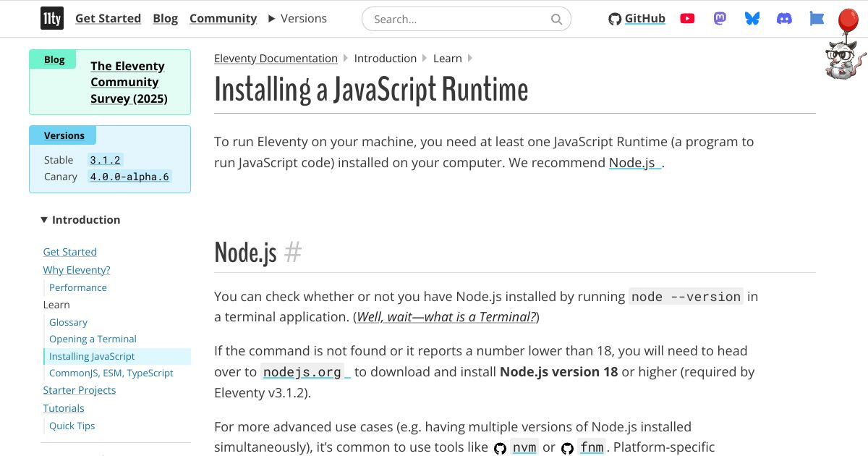Image resolution: width=868 pixels, height=456 pixels.
Task: Open the Eleventy Community Survey post
Action: pyautogui.click(x=129, y=83)
